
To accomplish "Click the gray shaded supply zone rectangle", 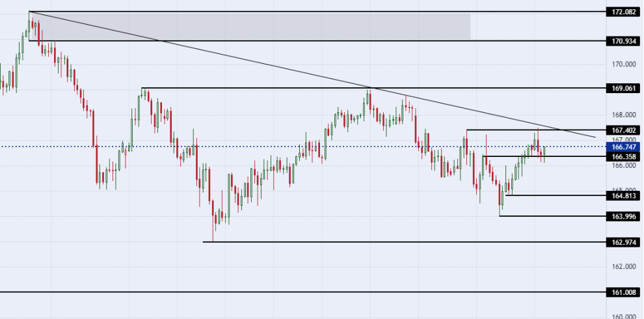I will click(260, 26).
